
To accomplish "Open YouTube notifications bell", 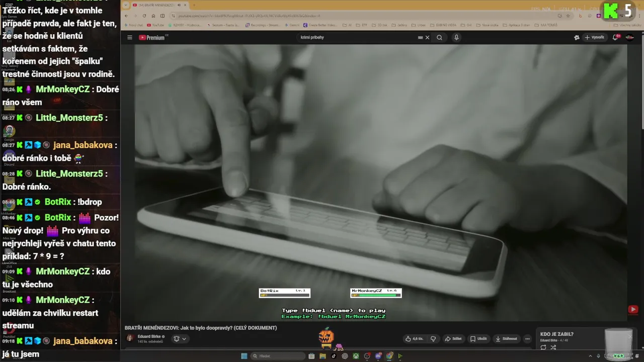I will click(x=616, y=37).
